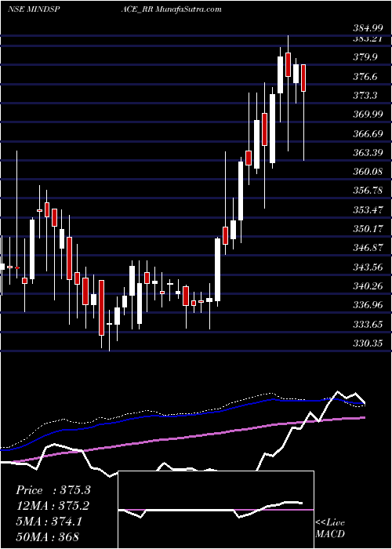Click the 343.56 price axis label
The image size is (392, 549).
[x=368, y=267]
